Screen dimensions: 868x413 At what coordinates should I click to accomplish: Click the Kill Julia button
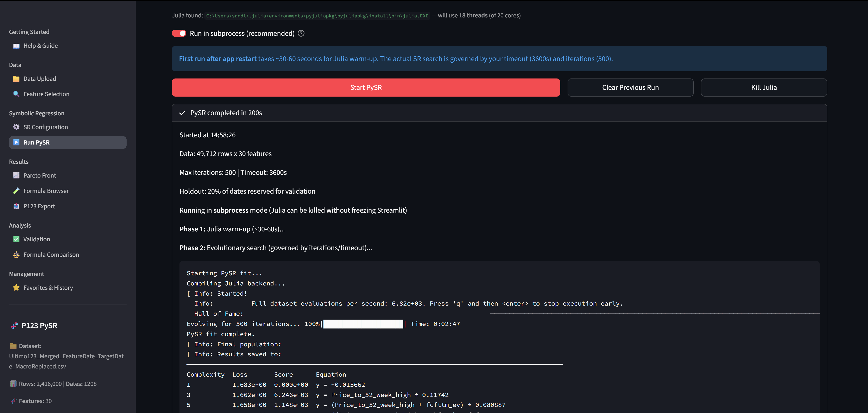pyautogui.click(x=764, y=88)
